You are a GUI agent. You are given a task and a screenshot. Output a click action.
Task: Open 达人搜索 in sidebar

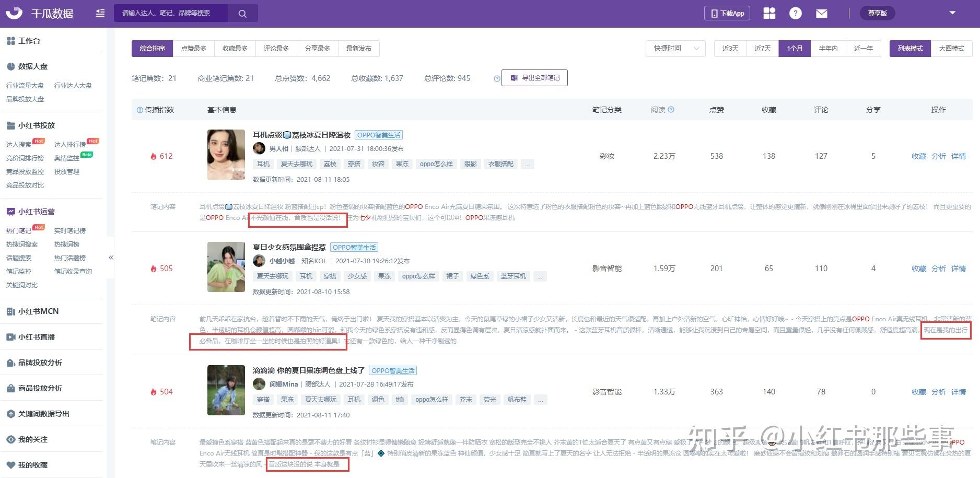click(x=19, y=144)
